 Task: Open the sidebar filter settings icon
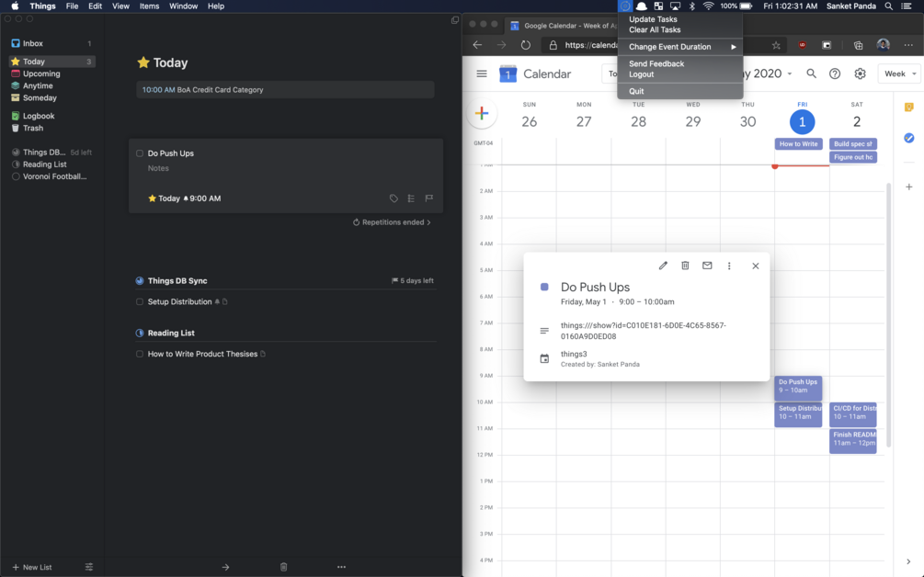tap(89, 568)
